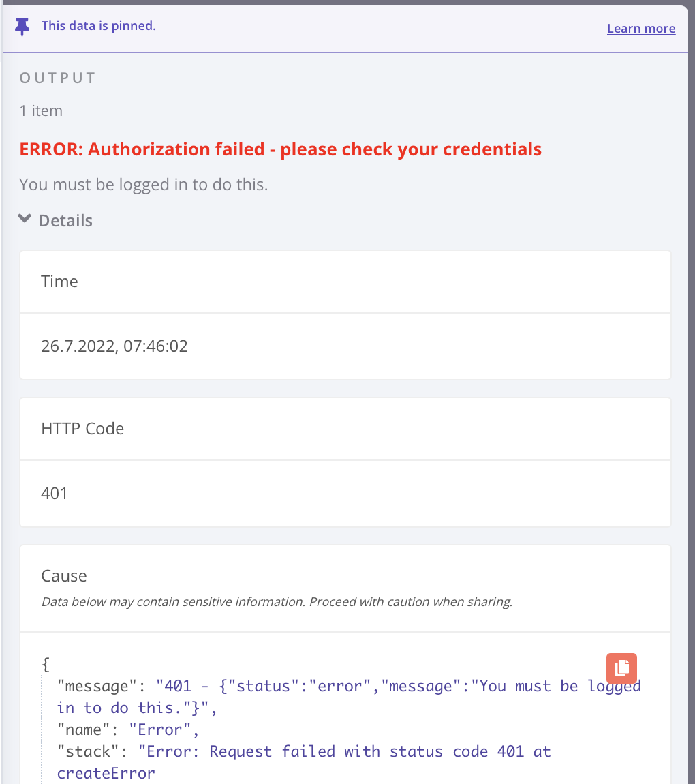Viewport: 695px width, 784px height.
Task: Select the OUTPUT label at the top
Action: click(x=57, y=77)
